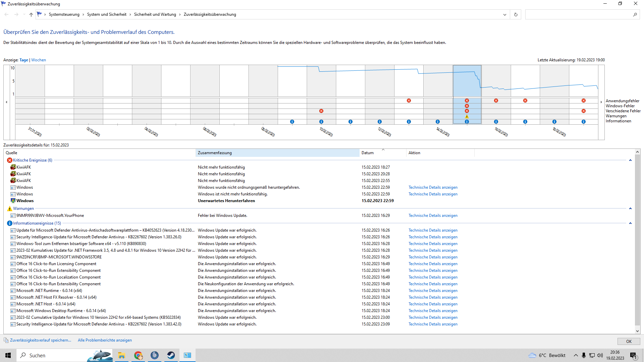
Task: Click the refresh button next to the address bar
Action: point(516,14)
